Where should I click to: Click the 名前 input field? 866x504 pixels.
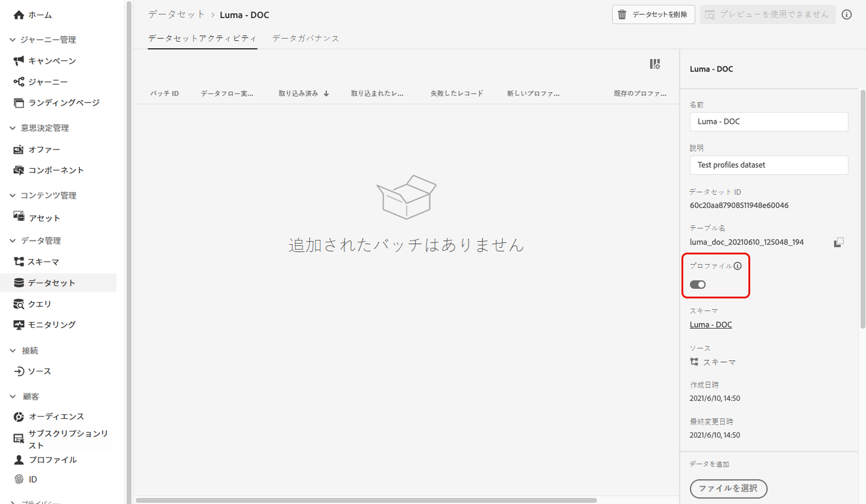(x=769, y=122)
